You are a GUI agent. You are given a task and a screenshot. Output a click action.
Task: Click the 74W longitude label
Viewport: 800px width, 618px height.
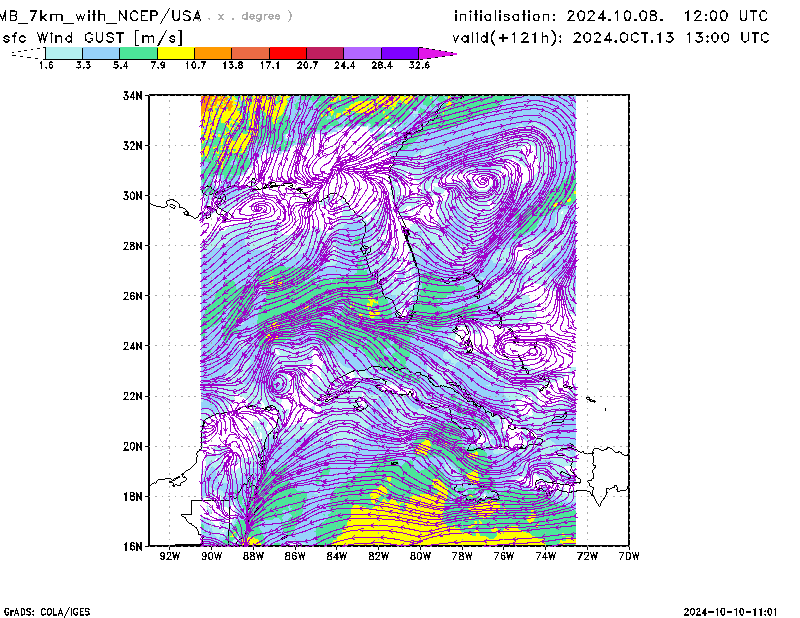pos(545,556)
